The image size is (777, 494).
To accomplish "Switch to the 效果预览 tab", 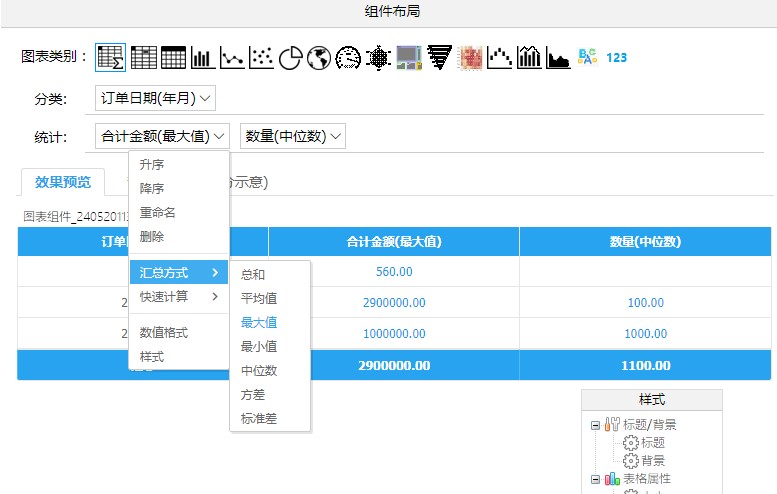I will 63,181.
